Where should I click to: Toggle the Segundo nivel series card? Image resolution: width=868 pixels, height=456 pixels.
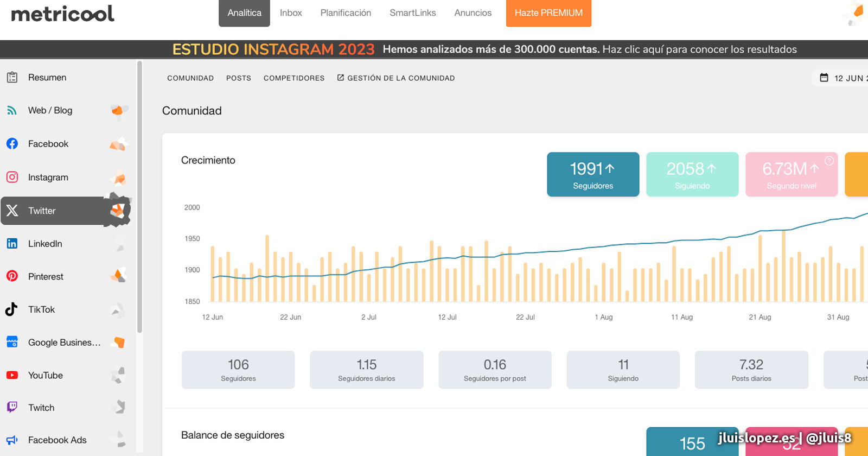coord(791,174)
